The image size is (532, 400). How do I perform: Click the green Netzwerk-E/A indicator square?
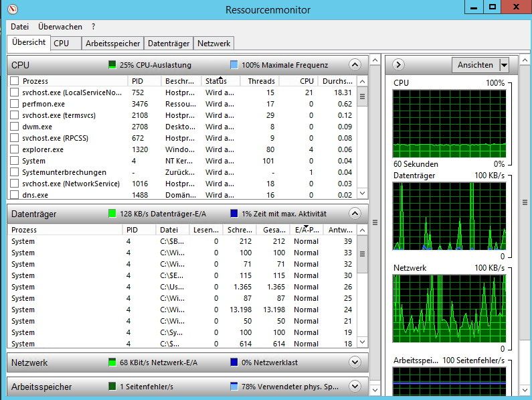[x=112, y=362]
